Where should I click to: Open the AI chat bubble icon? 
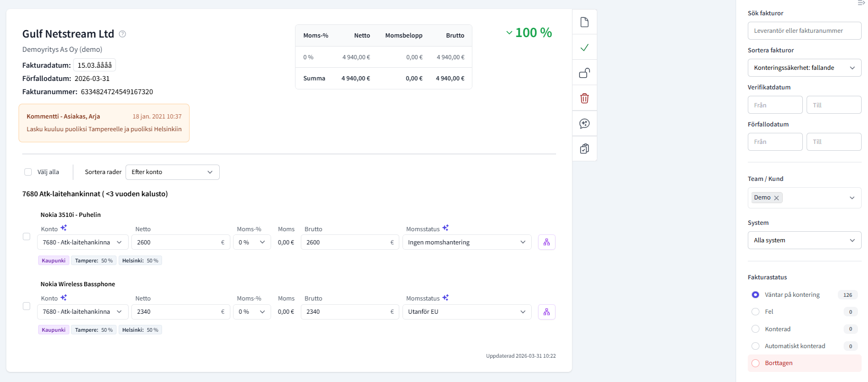click(x=585, y=124)
